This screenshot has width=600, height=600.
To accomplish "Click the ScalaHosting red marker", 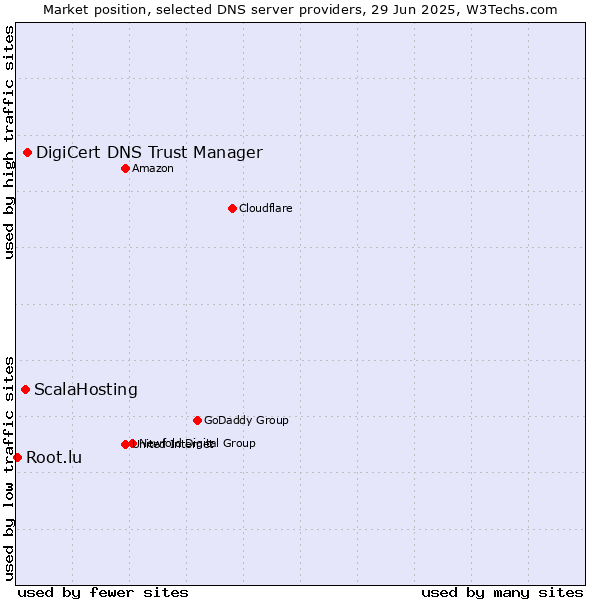I will 26,390.
